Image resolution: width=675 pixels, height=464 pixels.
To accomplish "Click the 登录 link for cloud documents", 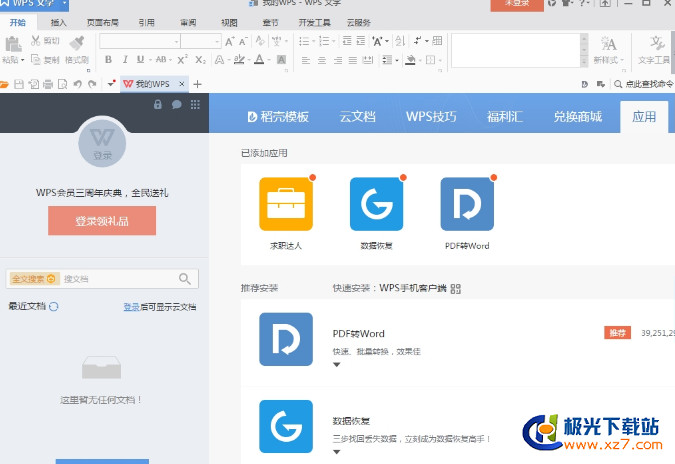I will click(x=131, y=307).
